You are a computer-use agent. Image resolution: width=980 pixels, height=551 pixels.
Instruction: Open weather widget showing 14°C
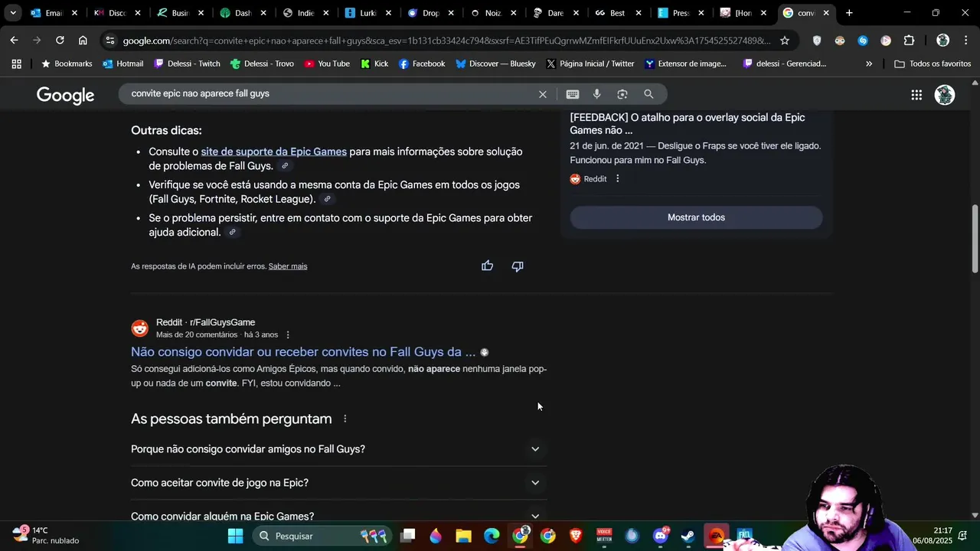[x=46, y=535]
